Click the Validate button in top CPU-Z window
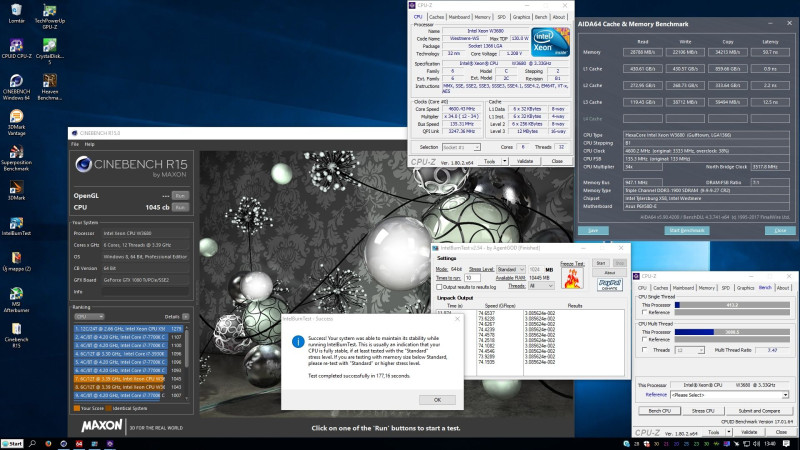The height and width of the screenshot is (450, 800). pyautogui.click(x=525, y=161)
